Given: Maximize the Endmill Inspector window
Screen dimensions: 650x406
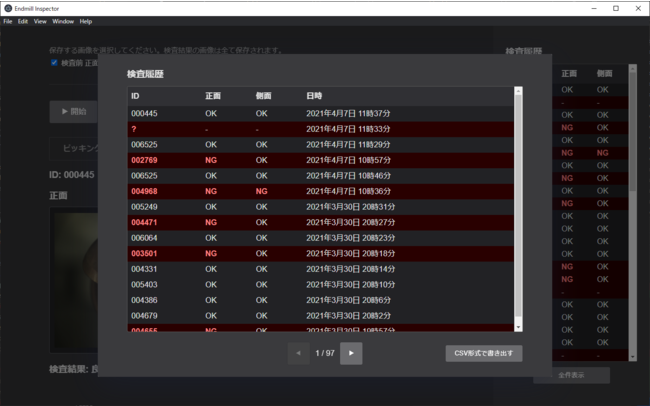Looking at the screenshot, I should pos(615,8).
